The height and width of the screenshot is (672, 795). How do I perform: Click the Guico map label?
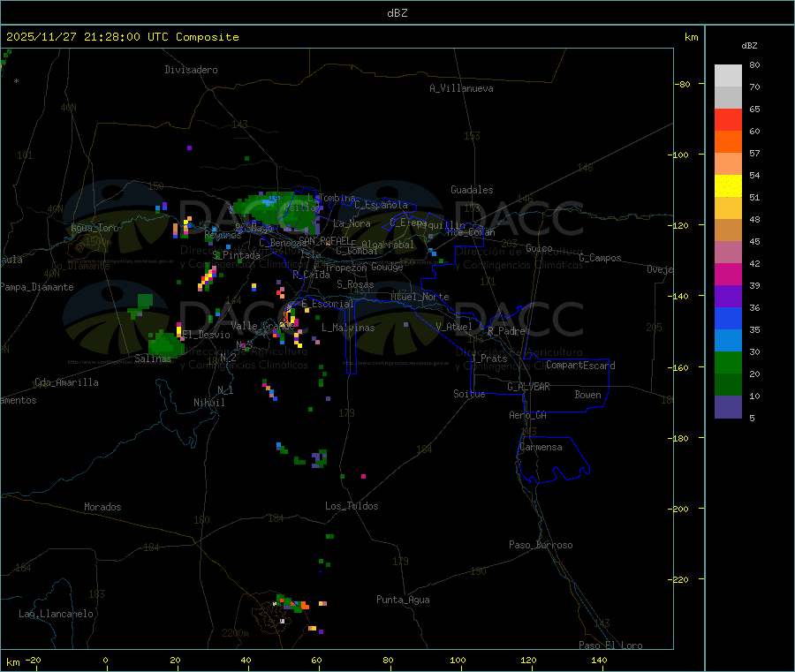click(539, 248)
